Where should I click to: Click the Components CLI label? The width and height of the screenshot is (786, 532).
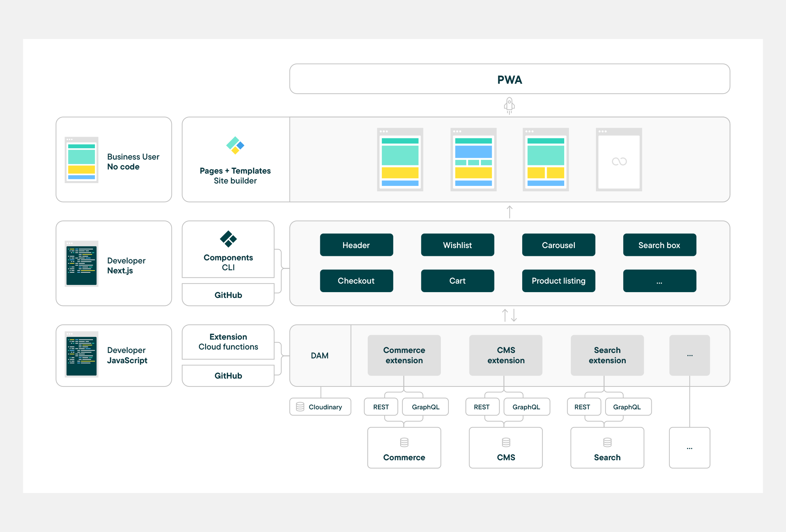click(228, 262)
